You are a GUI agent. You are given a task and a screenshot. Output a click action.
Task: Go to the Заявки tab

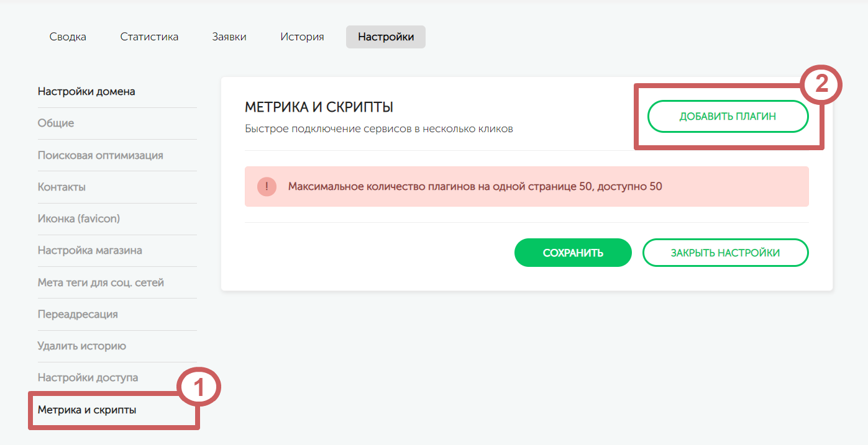229,37
